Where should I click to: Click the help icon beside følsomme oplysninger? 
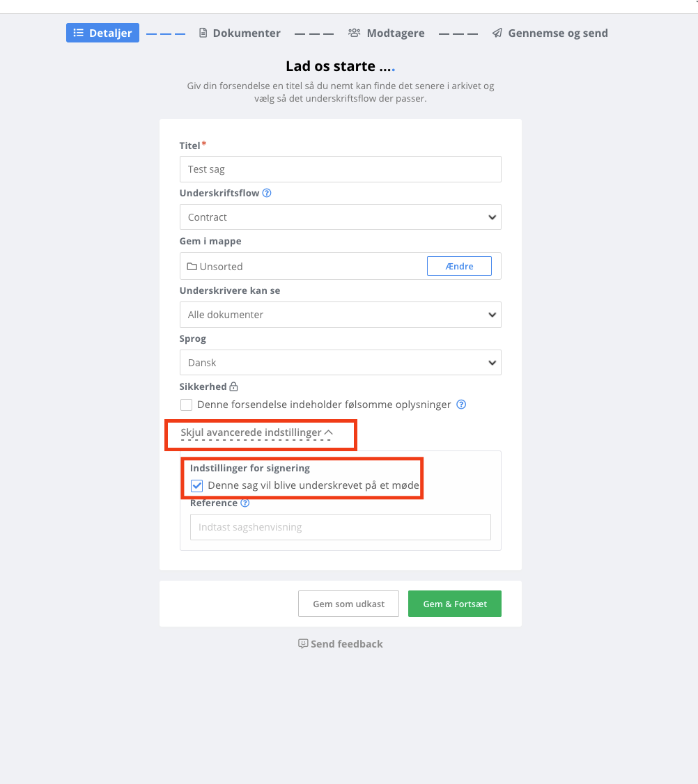pos(461,405)
